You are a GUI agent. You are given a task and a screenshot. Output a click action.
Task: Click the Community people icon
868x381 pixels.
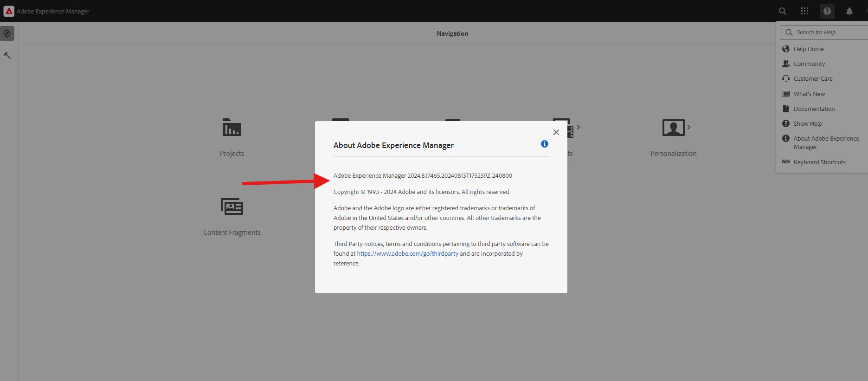[786, 64]
